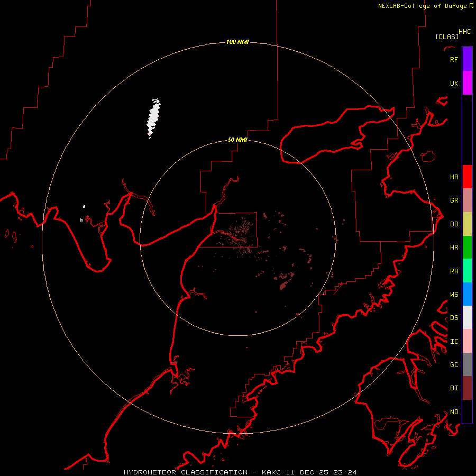Click the UK magenta legend swatch
This screenshot has height=476, width=476.
pyautogui.click(x=467, y=83)
